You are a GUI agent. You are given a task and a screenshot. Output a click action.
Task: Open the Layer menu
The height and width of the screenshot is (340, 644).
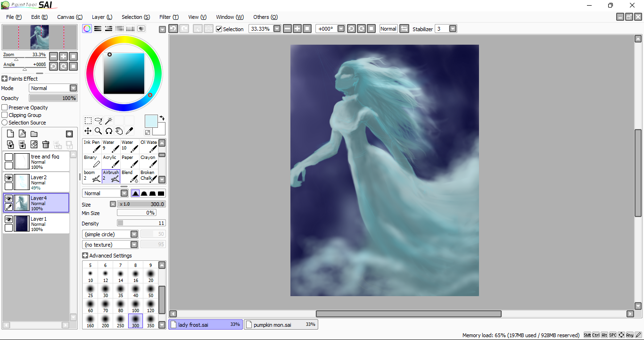(102, 17)
